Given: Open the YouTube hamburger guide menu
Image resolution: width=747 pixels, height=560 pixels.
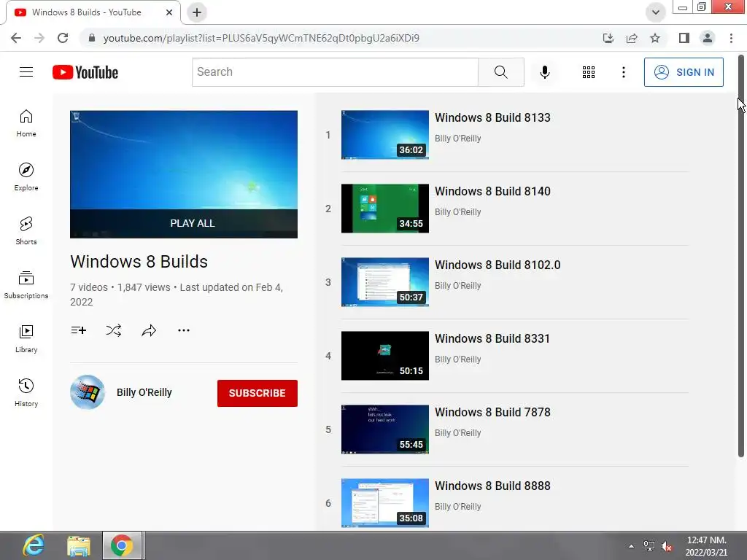Looking at the screenshot, I should [26, 72].
